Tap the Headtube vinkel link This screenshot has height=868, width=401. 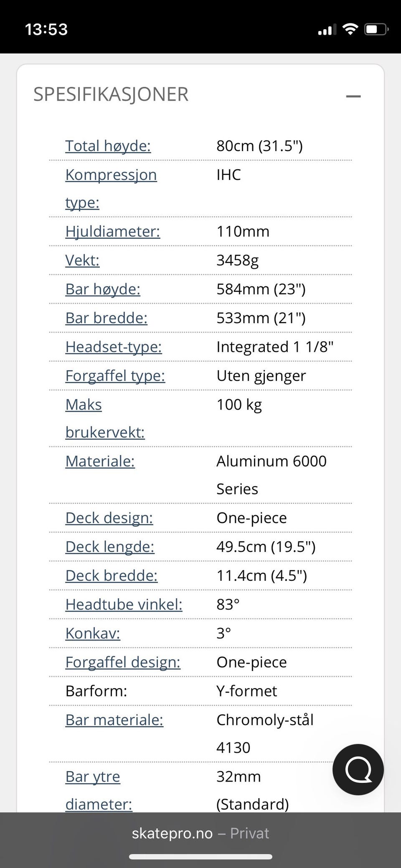click(x=124, y=604)
